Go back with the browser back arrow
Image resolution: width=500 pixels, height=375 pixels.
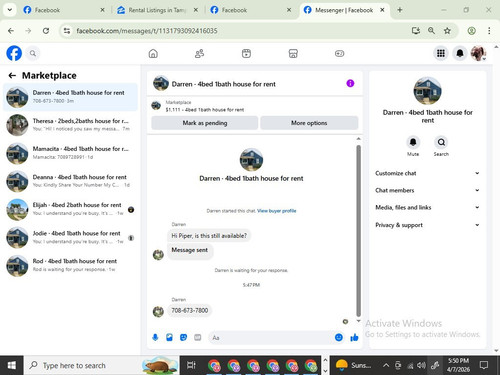coord(11,31)
